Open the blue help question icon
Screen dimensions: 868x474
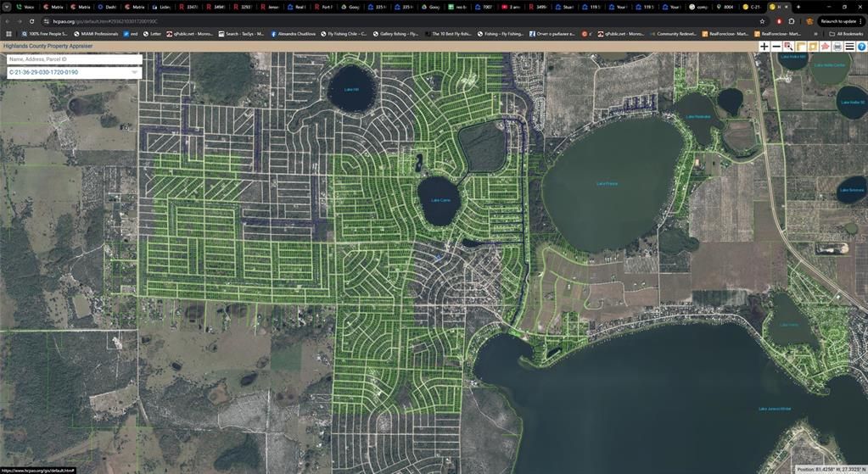pos(861,47)
